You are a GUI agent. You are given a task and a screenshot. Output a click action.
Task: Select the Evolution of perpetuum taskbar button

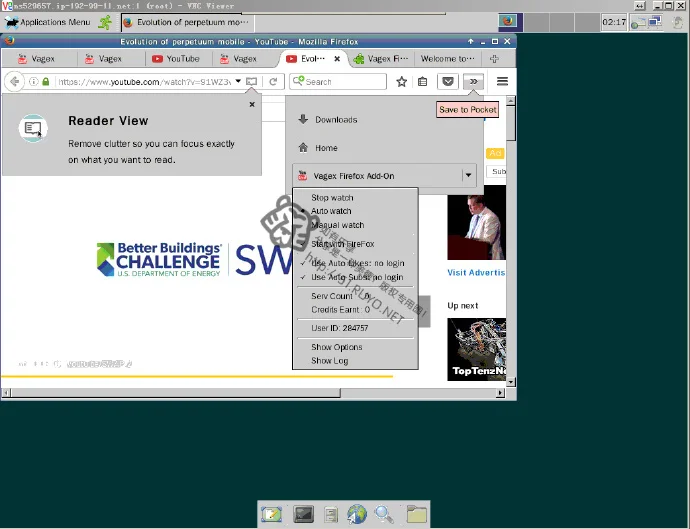click(x=187, y=22)
